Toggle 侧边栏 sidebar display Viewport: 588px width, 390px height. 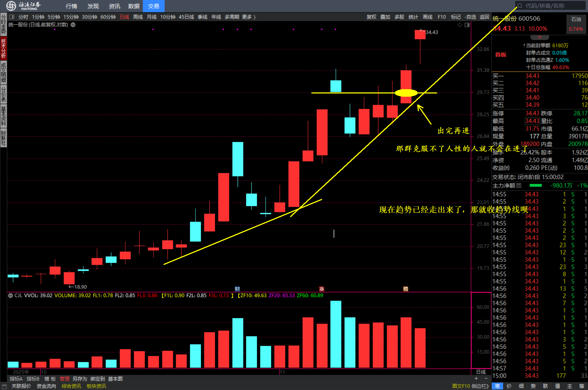tap(480, 386)
